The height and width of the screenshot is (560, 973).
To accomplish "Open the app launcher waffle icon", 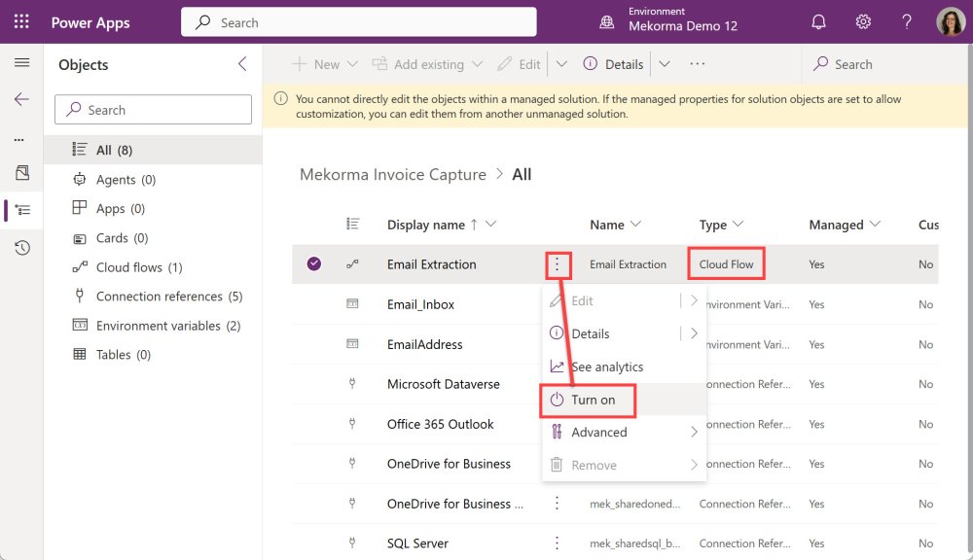I will coord(21,21).
